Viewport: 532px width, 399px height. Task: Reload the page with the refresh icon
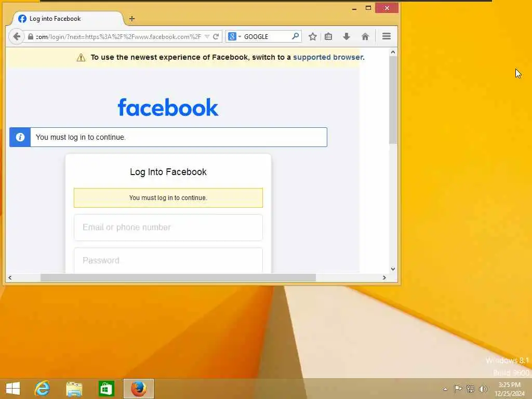click(216, 37)
